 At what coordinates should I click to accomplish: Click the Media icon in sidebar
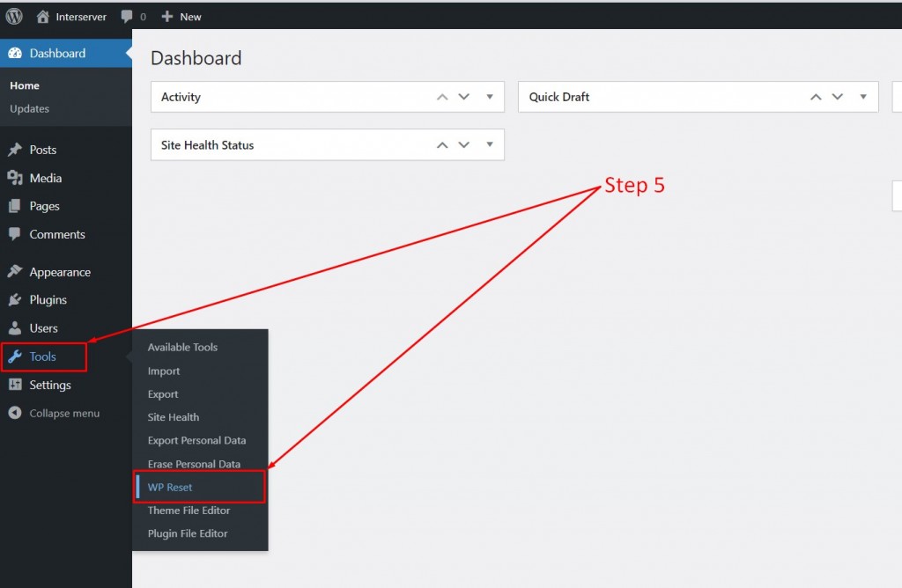pyautogui.click(x=15, y=178)
